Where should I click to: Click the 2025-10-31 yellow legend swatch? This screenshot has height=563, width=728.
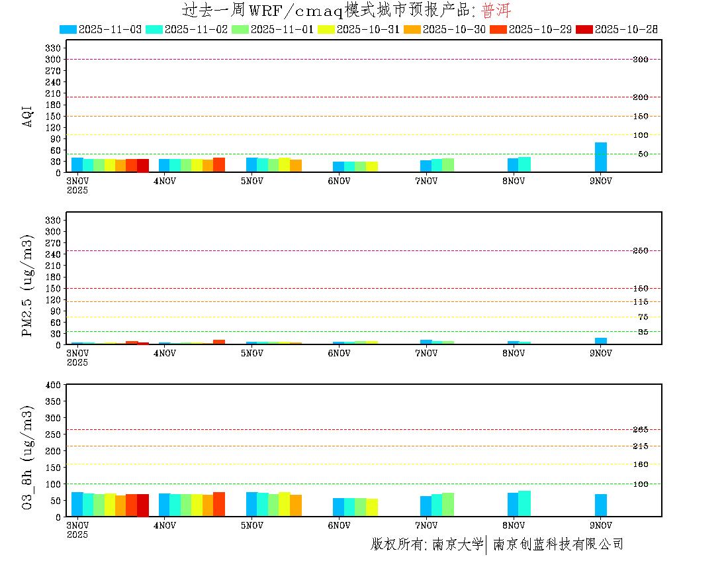326,29
